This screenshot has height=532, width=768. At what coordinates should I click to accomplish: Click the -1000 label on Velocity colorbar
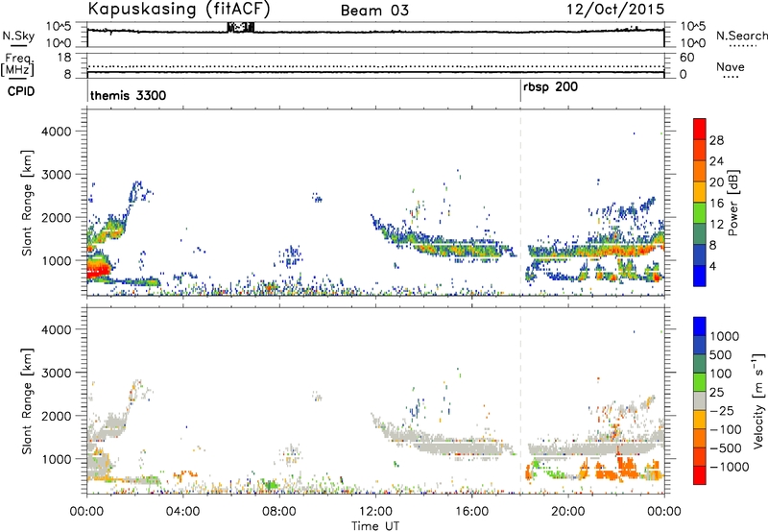(729, 467)
